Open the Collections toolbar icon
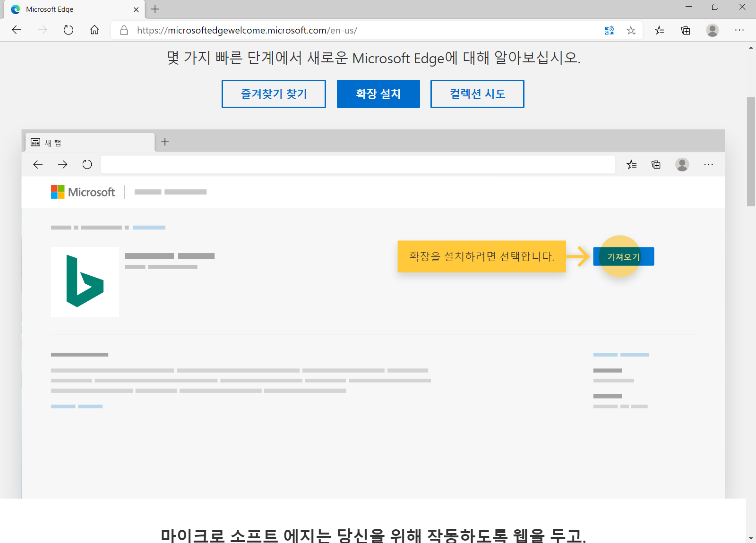 686,30
